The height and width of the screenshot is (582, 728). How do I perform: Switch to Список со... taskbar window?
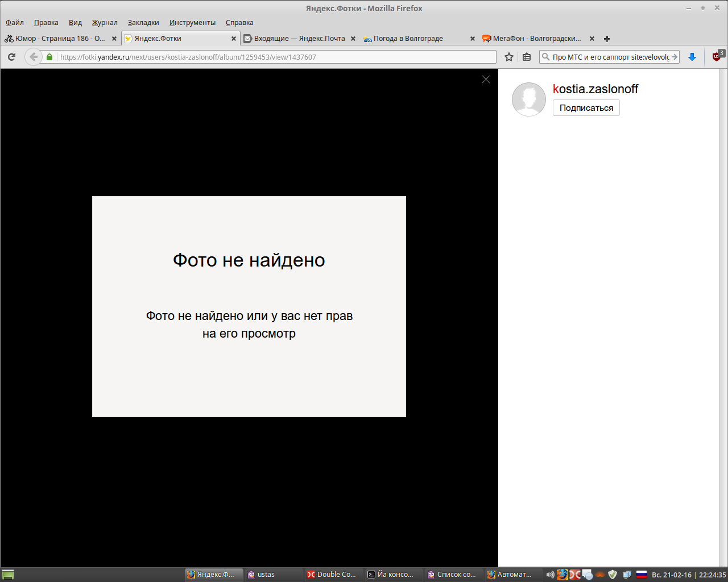[x=454, y=575]
